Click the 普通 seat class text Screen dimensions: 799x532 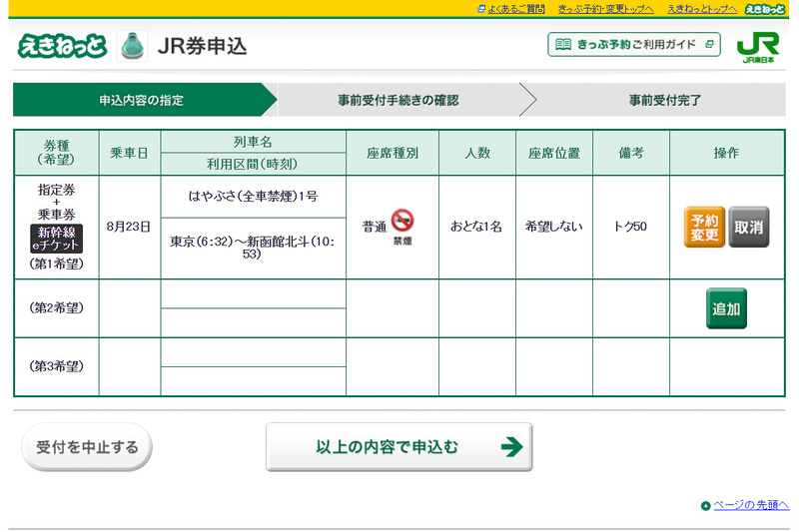click(x=375, y=227)
